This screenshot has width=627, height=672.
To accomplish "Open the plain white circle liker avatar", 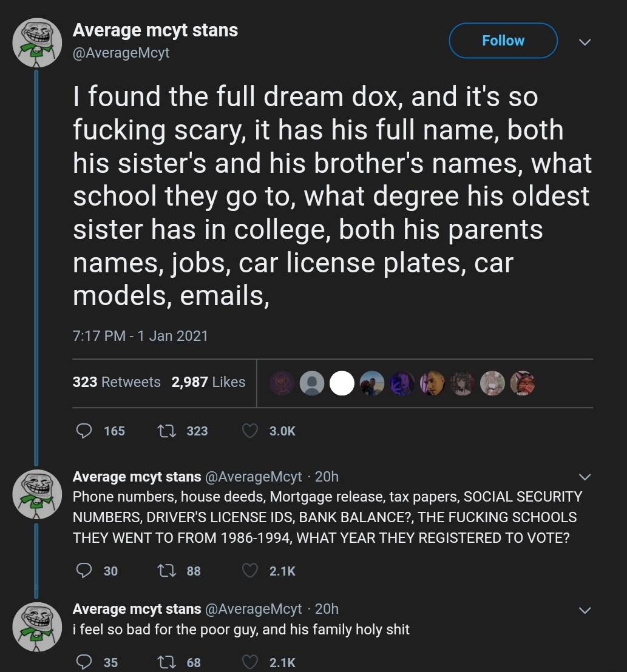I will pyautogui.click(x=342, y=383).
